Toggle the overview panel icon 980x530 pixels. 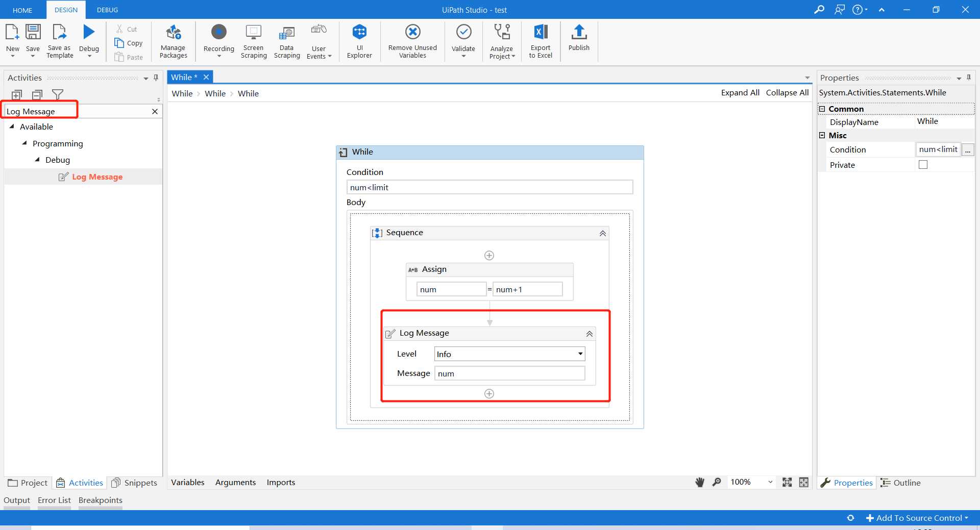(803, 482)
